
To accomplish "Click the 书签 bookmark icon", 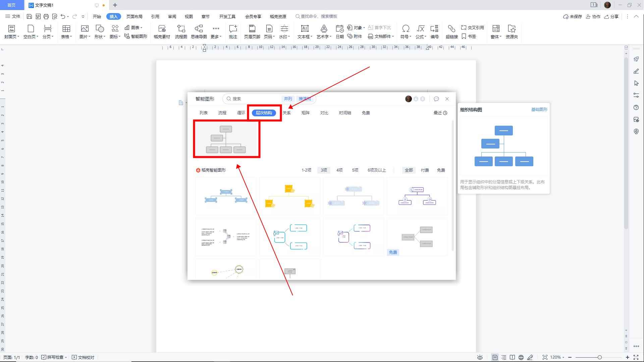I will pyautogui.click(x=469, y=36).
